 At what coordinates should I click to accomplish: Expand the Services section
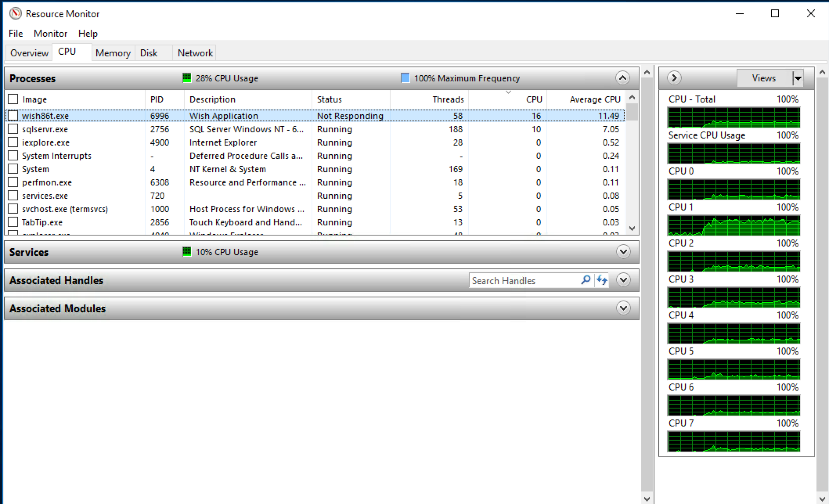(623, 252)
